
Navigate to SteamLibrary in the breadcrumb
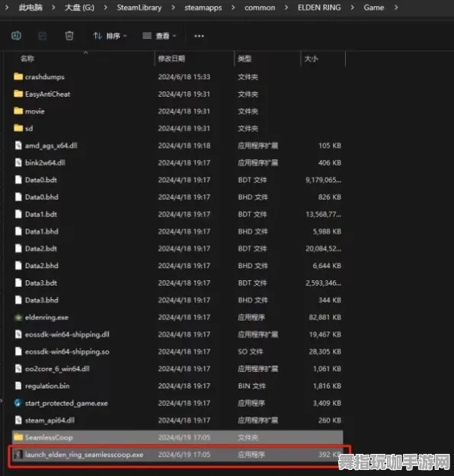pos(139,8)
